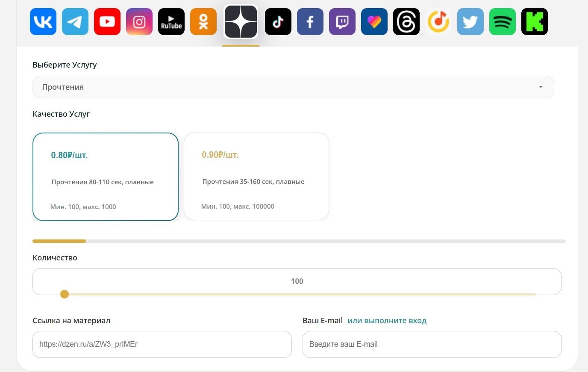Viewport: 588px width, 372px height.
Task: Click the Прочтения 80-110 сек, плавные text
Action: click(x=103, y=182)
